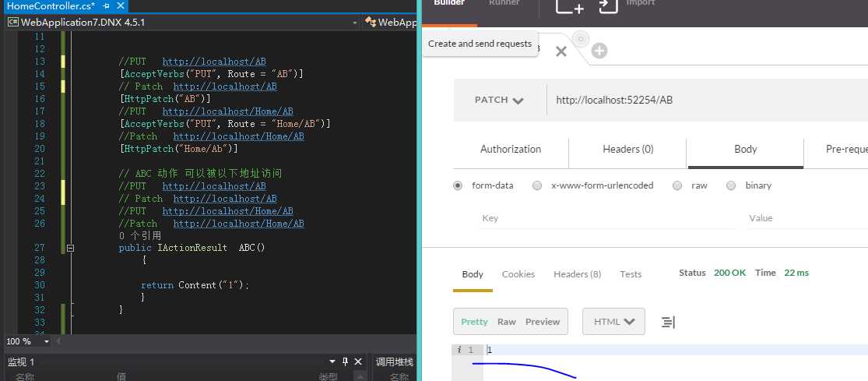This screenshot has width=868, height=381.
Task: Click the 名称 column header in 监视 1 panel
Action: (24, 377)
